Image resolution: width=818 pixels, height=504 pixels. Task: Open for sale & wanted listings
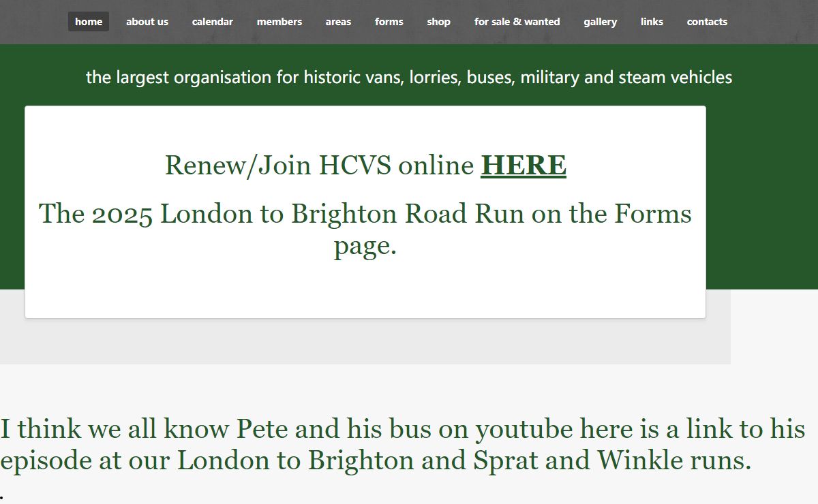pyautogui.click(x=517, y=22)
